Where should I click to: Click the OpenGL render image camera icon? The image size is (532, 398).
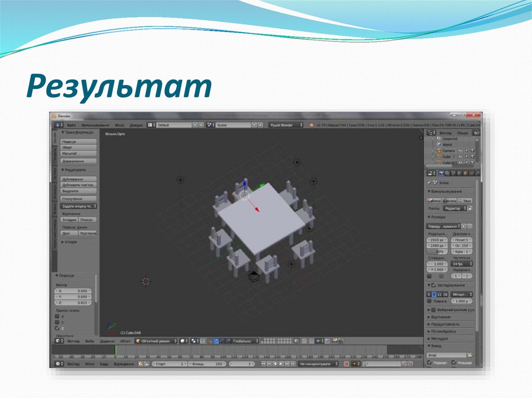click(x=335, y=341)
